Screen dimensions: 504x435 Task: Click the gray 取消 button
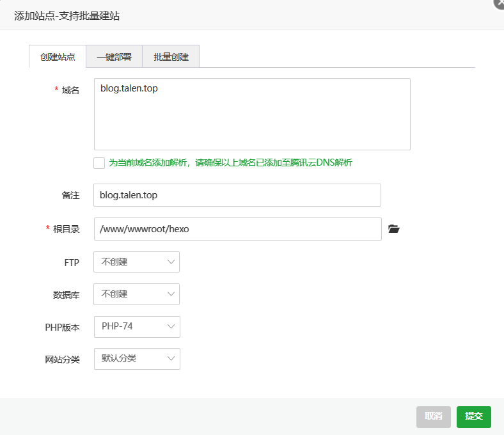(433, 416)
